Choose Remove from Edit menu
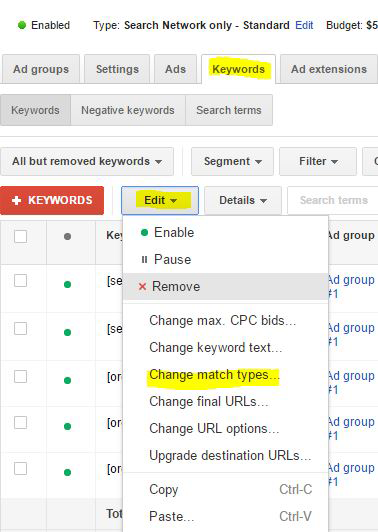Viewport: 378px width, 532px height. (x=226, y=287)
